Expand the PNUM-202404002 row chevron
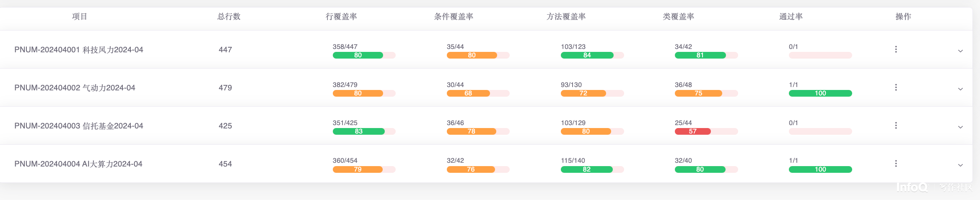The height and width of the screenshot is (200, 980). [960, 89]
